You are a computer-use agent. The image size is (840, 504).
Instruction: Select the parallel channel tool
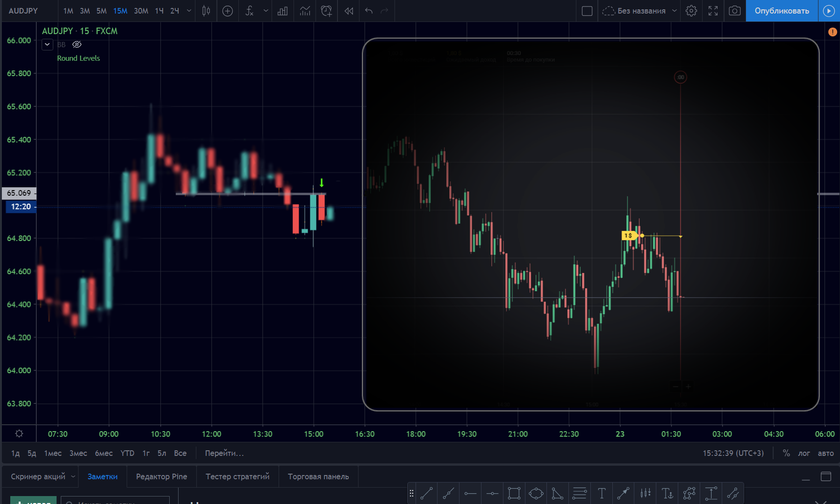tap(733, 493)
